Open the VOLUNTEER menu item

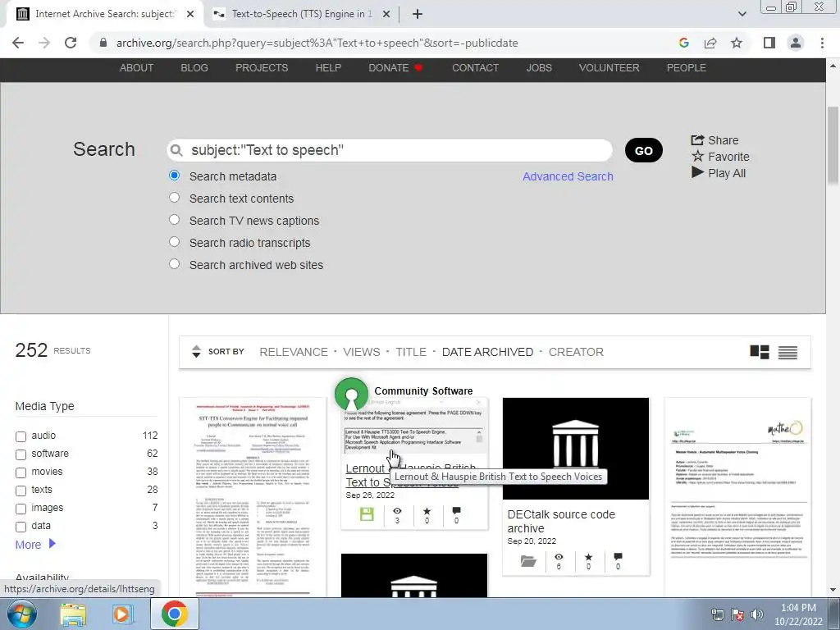[609, 68]
